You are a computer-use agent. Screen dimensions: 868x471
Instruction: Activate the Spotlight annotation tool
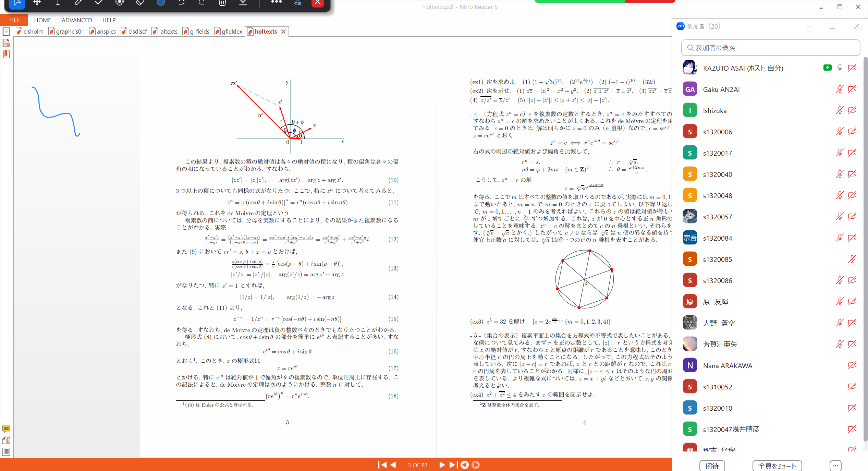pos(119,3)
